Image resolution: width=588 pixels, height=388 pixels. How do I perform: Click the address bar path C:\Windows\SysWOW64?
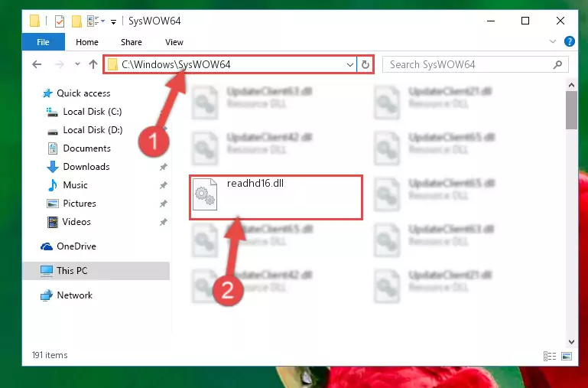click(x=177, y=64)
